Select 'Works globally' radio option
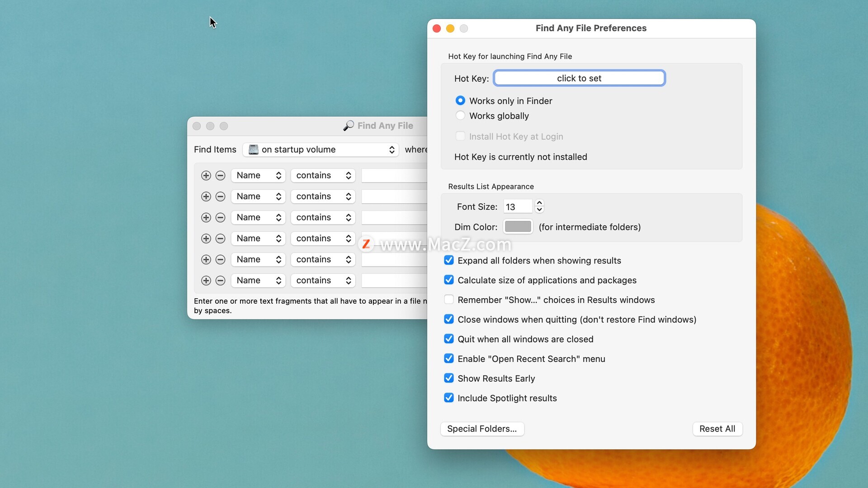Image resolution: width=868 pixels, height=488 pixels. (460, 115)
